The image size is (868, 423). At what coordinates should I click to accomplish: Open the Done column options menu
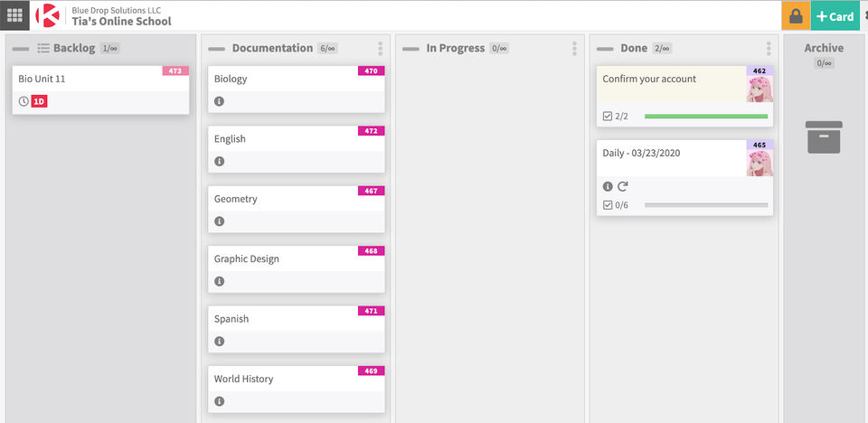click(769, 49)
